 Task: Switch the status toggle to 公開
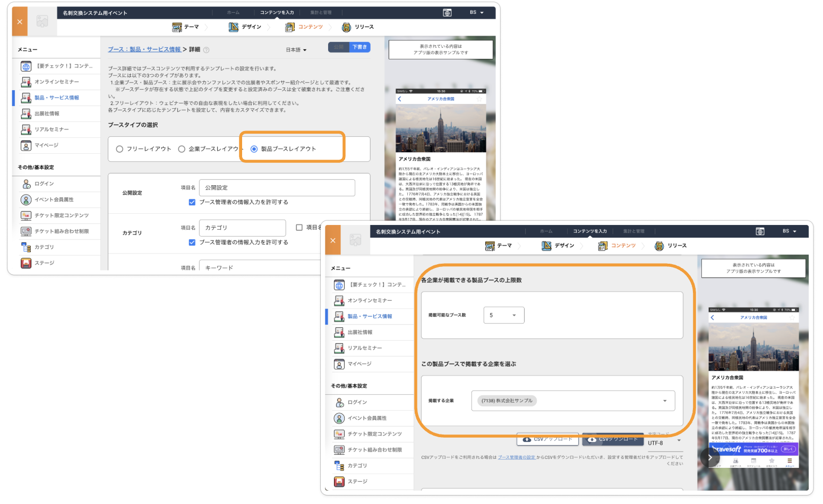click(339, 47)
